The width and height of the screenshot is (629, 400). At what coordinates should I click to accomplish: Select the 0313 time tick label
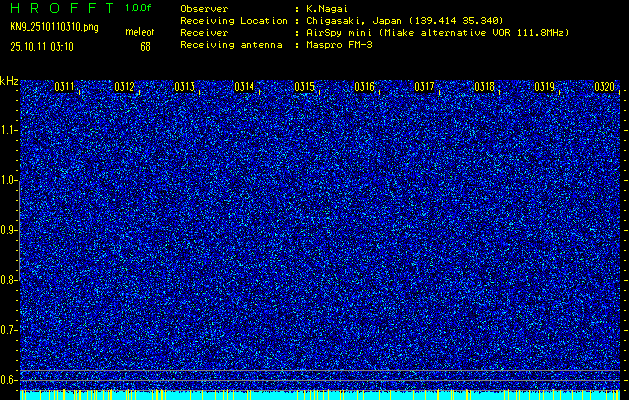[184, 88]
